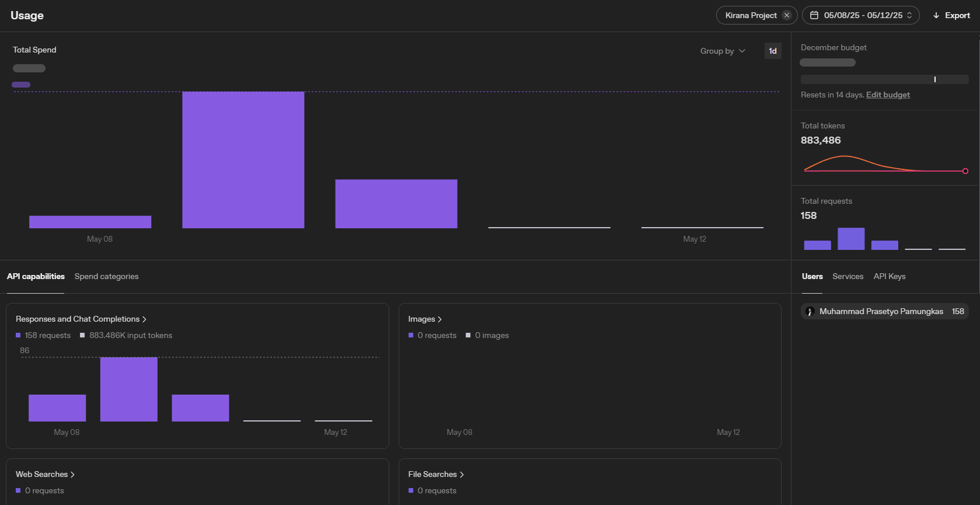Select the 1d interval button
The image size is (980, 505).
coord(773,51)
